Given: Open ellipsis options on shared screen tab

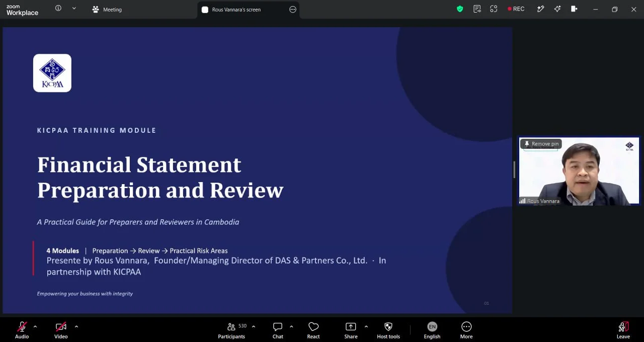Looking at the screenshot, I should (293, 10).
